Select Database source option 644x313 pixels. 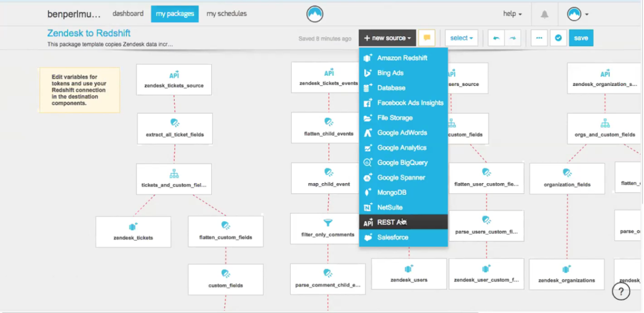click(x=404, y=88)
